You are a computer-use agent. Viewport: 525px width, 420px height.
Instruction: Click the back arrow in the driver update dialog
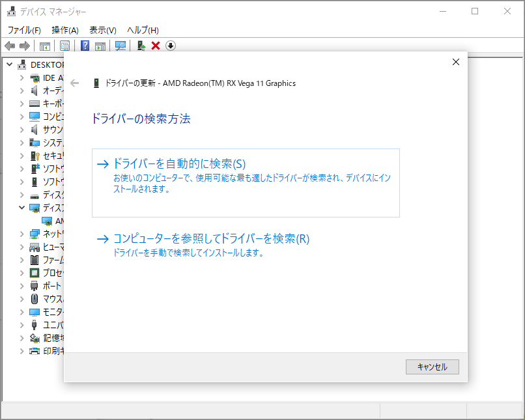point(76,83)
